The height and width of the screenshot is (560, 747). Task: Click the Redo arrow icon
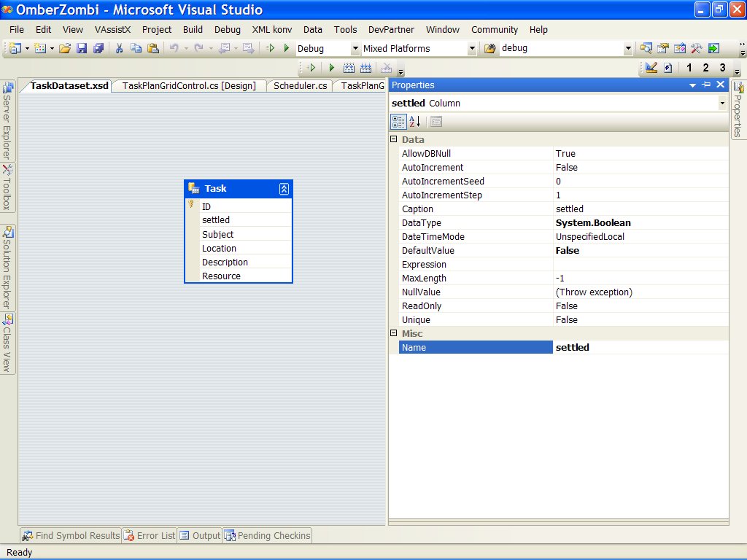199,48
